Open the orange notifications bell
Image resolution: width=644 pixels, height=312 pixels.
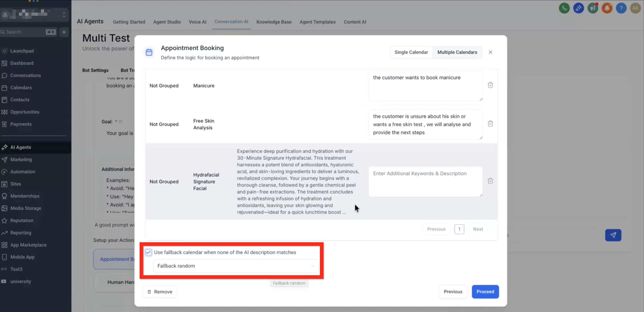coord(607,8)
